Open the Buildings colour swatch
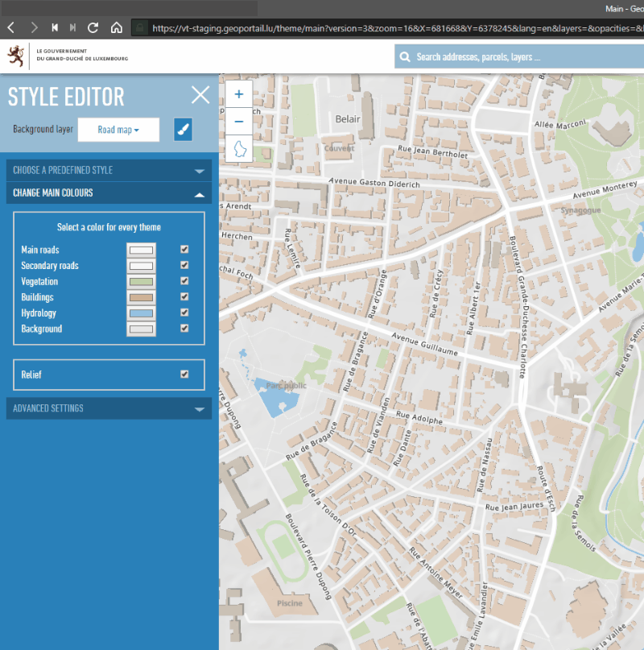The image size is (644, 650). [141, 297]
